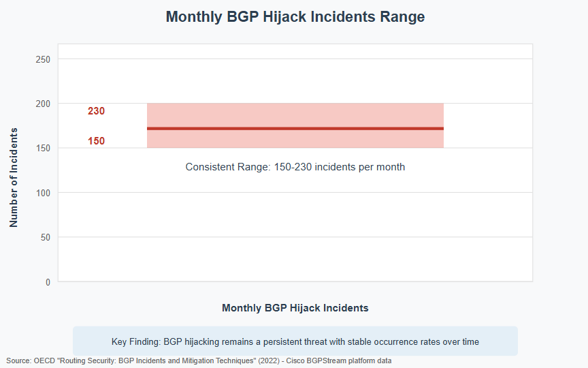
Task: Click the Consistent Range annotation text
Action: (x=295, y=167)
